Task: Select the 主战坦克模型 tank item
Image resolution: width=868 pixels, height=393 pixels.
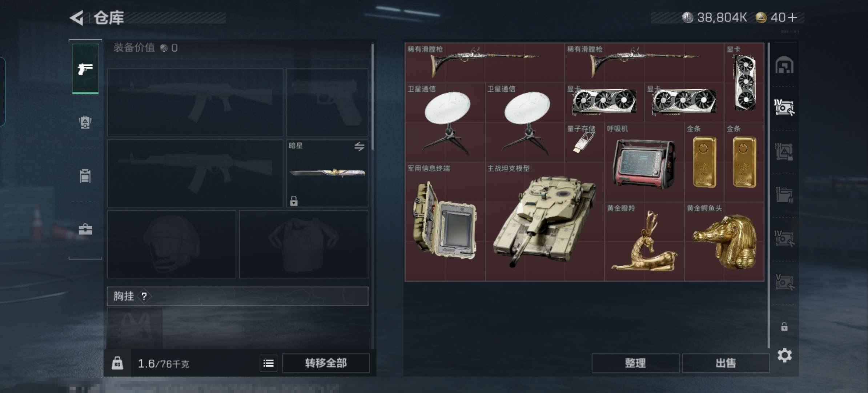Action: [x=545, y=221]
